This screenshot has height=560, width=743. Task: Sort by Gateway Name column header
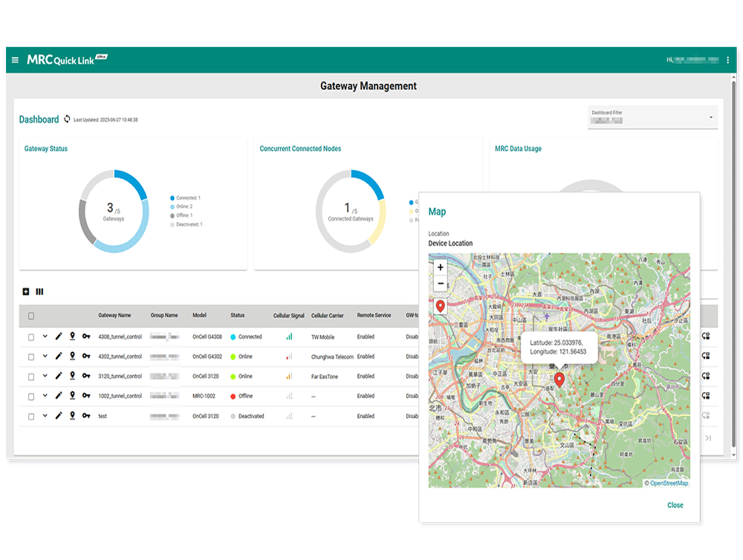coord(114,316)
